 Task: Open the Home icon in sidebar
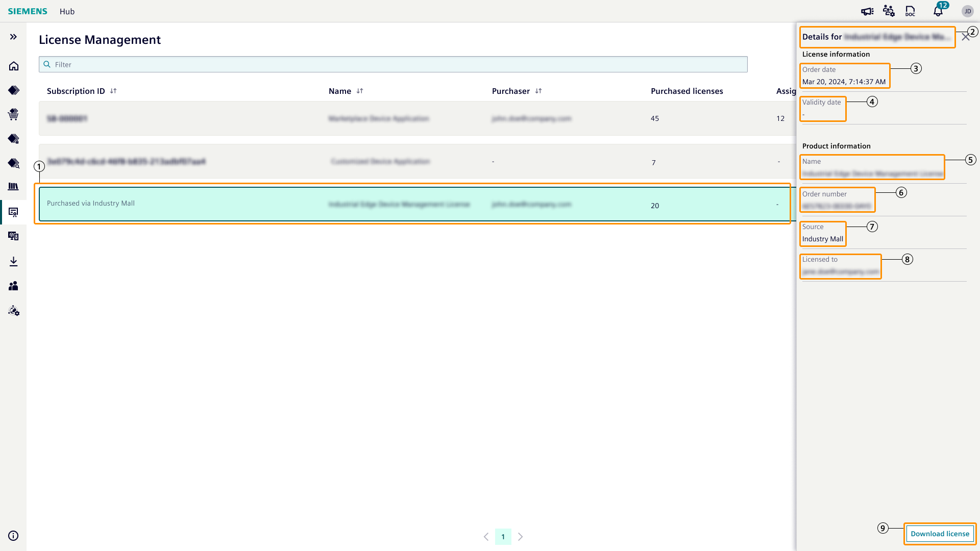point(14,66)
